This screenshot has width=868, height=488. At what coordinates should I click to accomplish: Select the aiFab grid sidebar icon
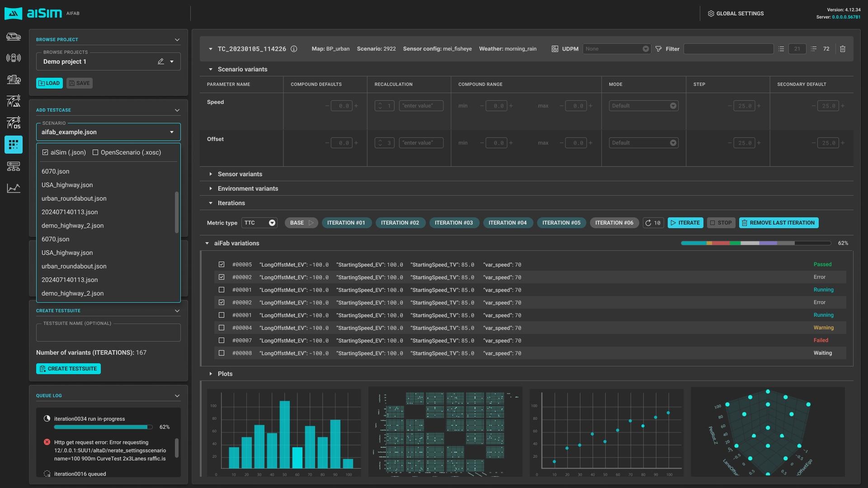click(x=14, y=145)
